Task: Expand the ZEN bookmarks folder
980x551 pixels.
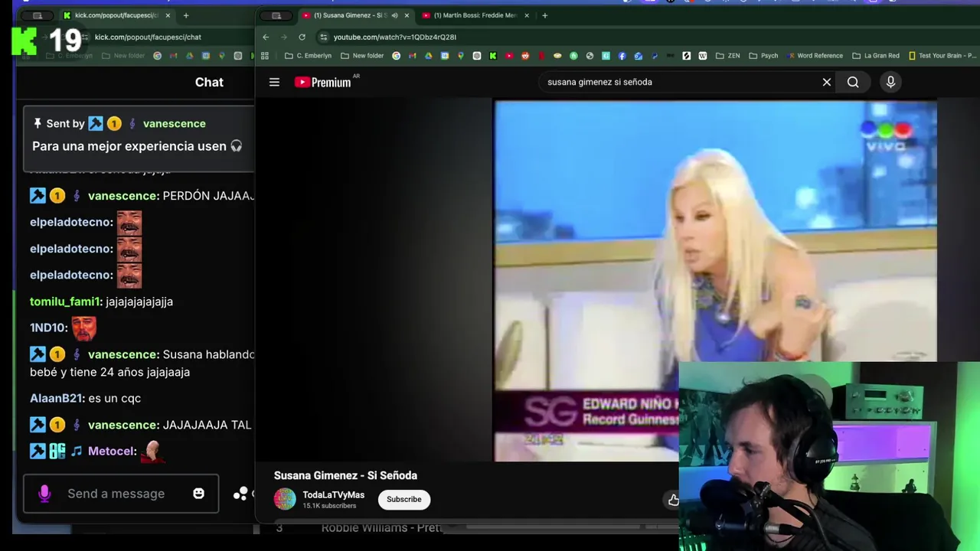Action: [x=727, y=55]
